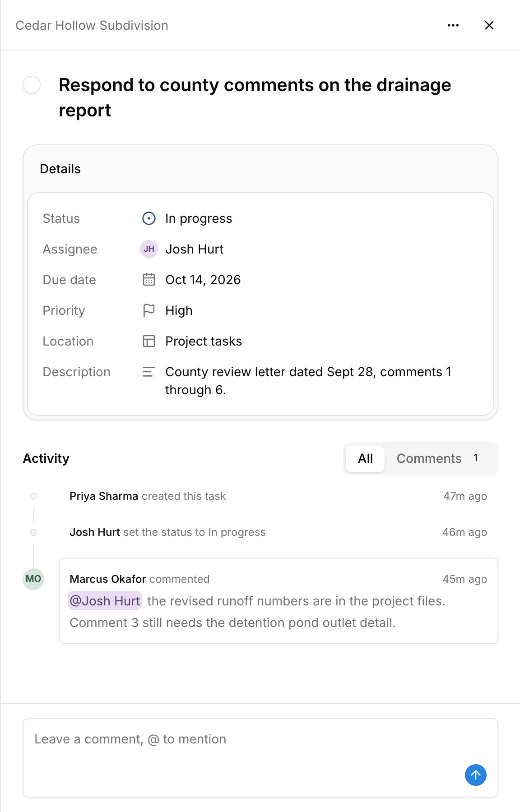Edit the due date Oct 14, 2026
The width and height of the screenshot is (520, 812).
[203, 280]
